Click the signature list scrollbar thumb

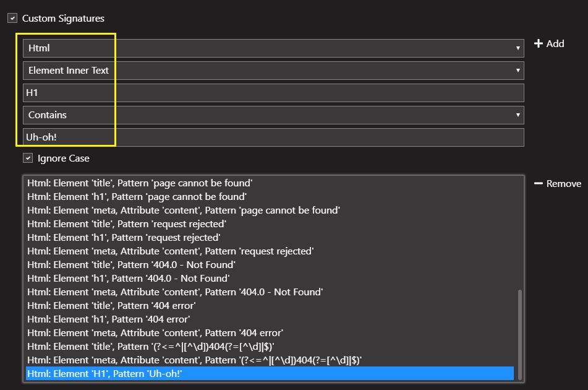click(519, 333)
